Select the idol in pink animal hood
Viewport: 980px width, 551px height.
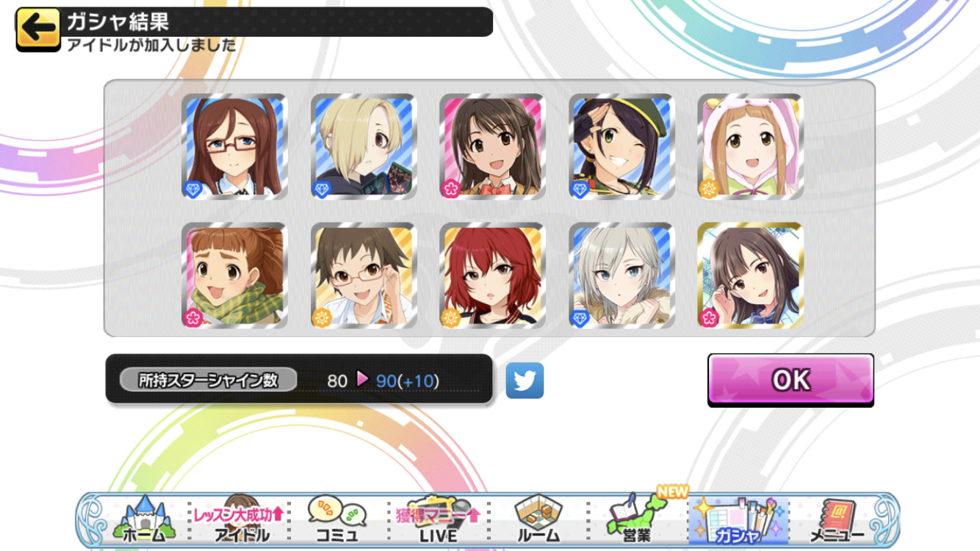[x=751, y=146]
